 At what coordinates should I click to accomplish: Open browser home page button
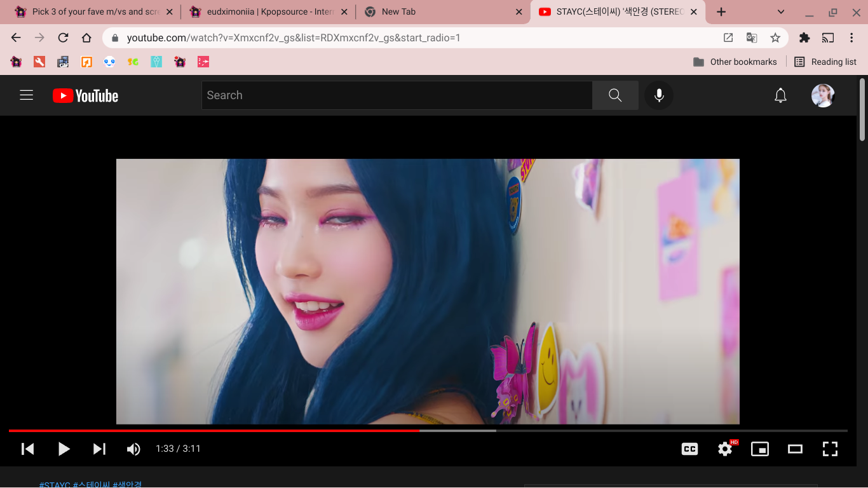(86, 37)
